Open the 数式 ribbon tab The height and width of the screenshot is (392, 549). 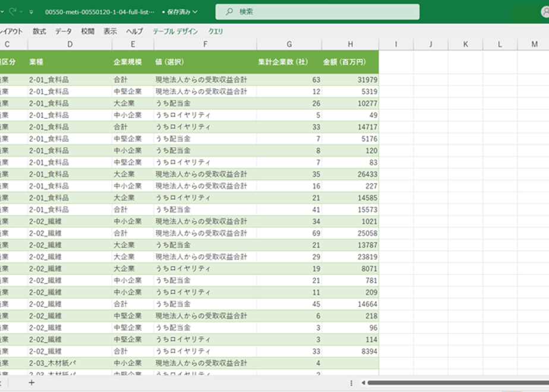(39, 31)
